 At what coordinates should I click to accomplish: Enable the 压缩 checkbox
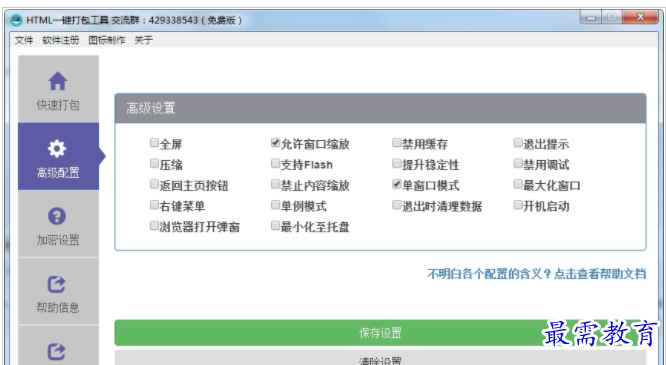click(154, 164)
